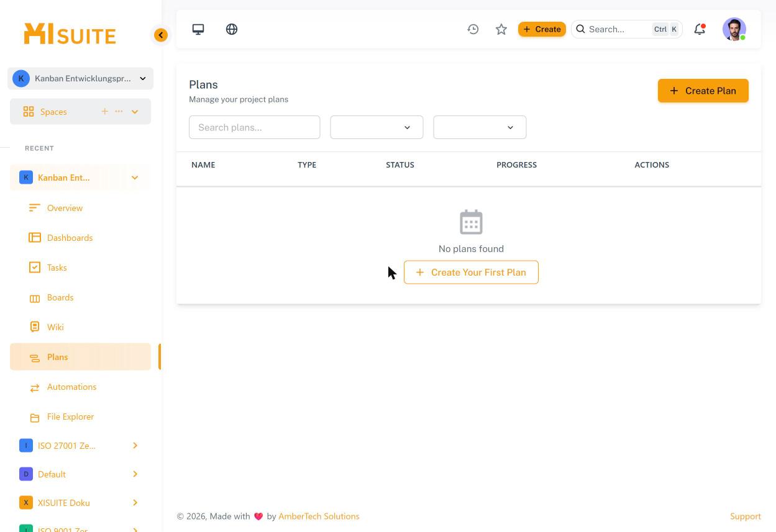The height and width of the screenshot is (532, 776).
Task: Open the user avatar menu
Action: 734,29
